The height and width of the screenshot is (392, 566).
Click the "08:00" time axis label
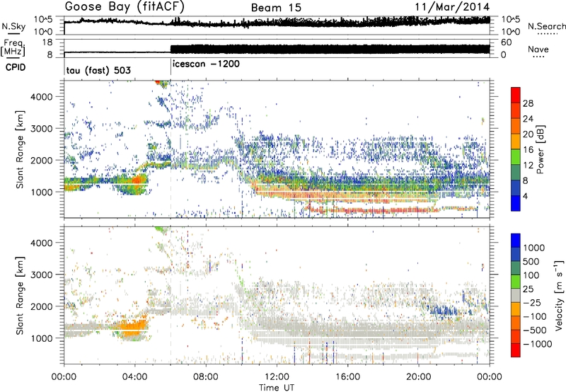(206, 377)
